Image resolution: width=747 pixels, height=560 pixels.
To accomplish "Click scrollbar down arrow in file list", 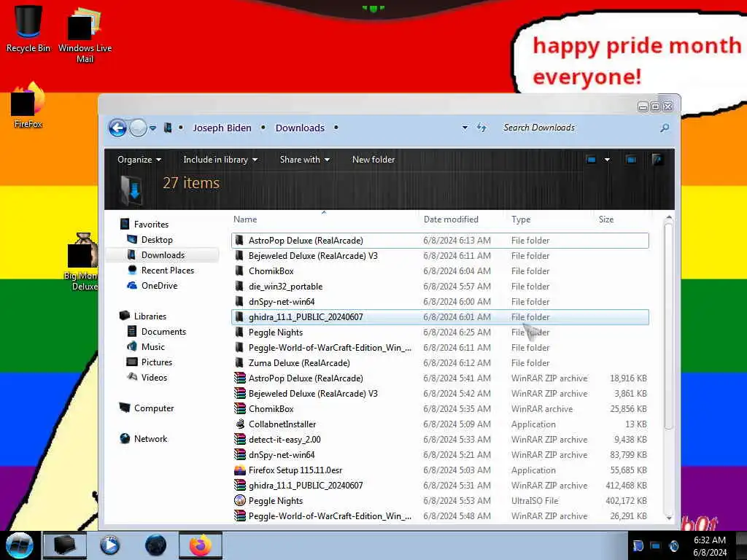I will (x=668, y=518).
